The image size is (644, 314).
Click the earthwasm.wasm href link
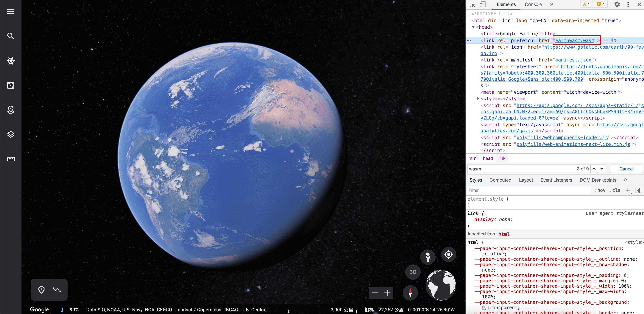[575, 41]
